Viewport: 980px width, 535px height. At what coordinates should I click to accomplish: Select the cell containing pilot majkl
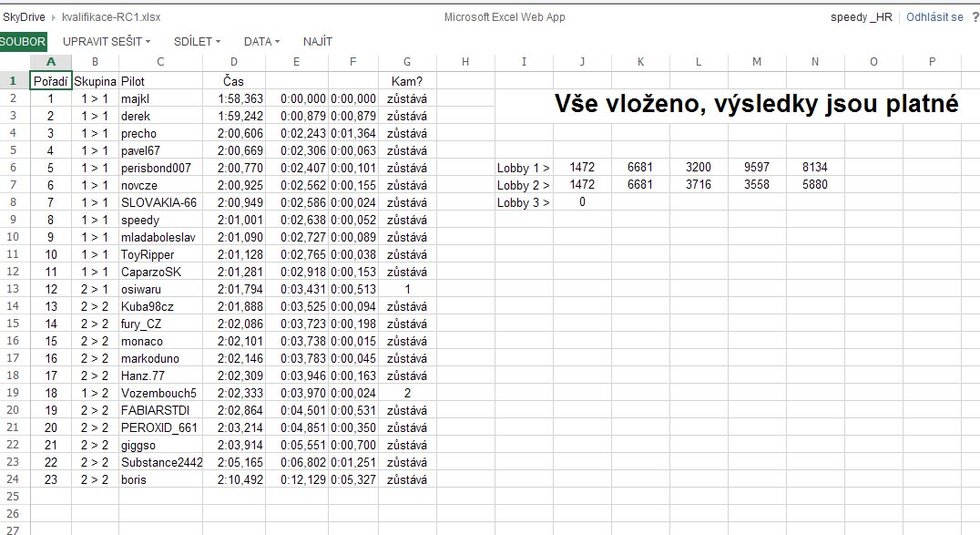[160, 98]
